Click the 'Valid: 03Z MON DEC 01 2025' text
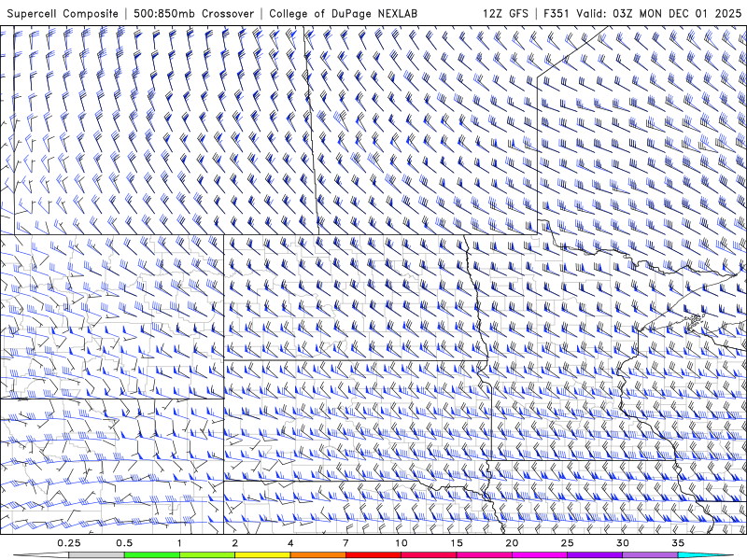The width and height of the screenshot is (747, 560). 659,13
